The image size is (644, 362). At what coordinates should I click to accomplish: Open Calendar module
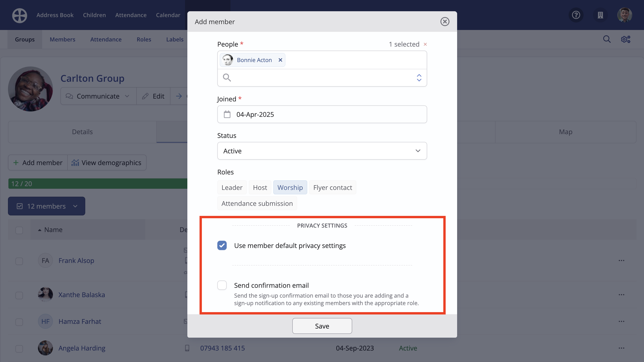[168, 15]
